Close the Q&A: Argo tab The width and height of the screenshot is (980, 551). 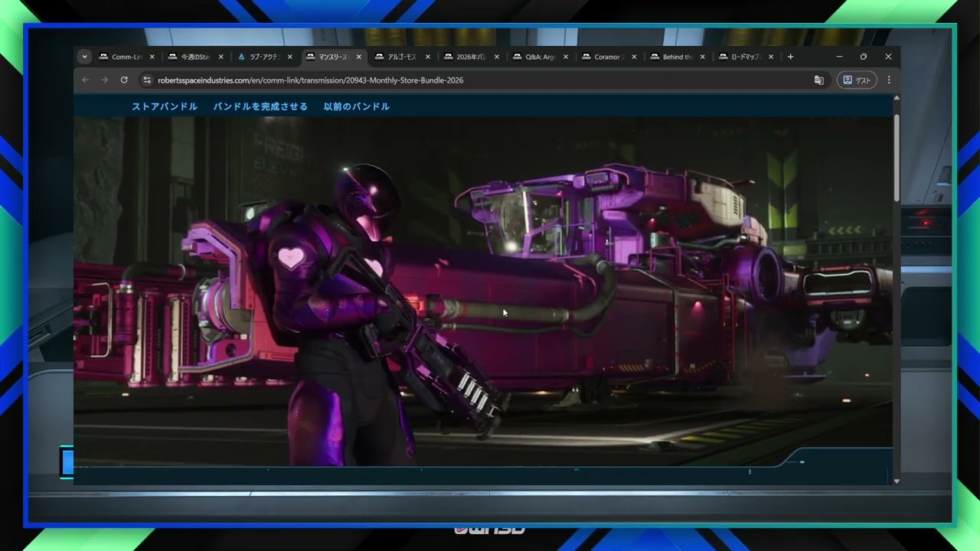[x=566, y=57]
